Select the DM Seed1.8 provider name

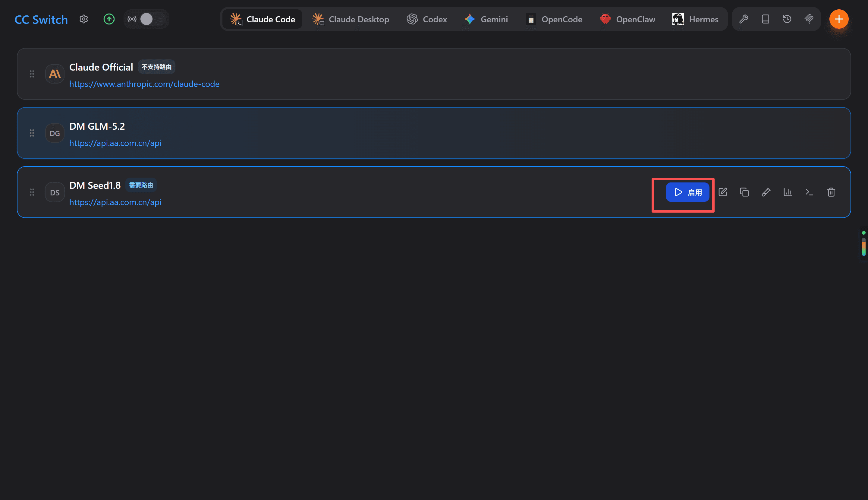(95, 185)
